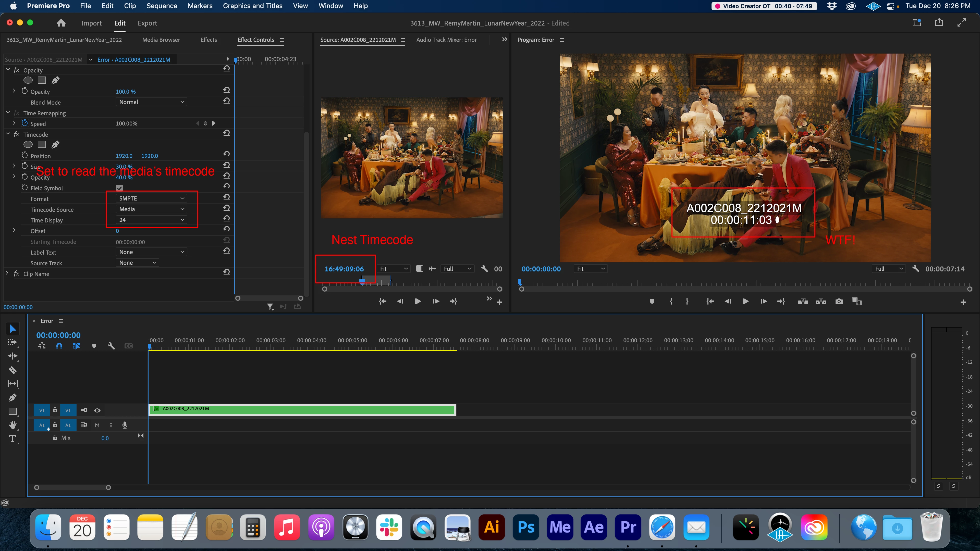Screen dimensions: 980x551
Task: Toggle the Linked Selection icon in the timeline
Action: pos(77,346)
